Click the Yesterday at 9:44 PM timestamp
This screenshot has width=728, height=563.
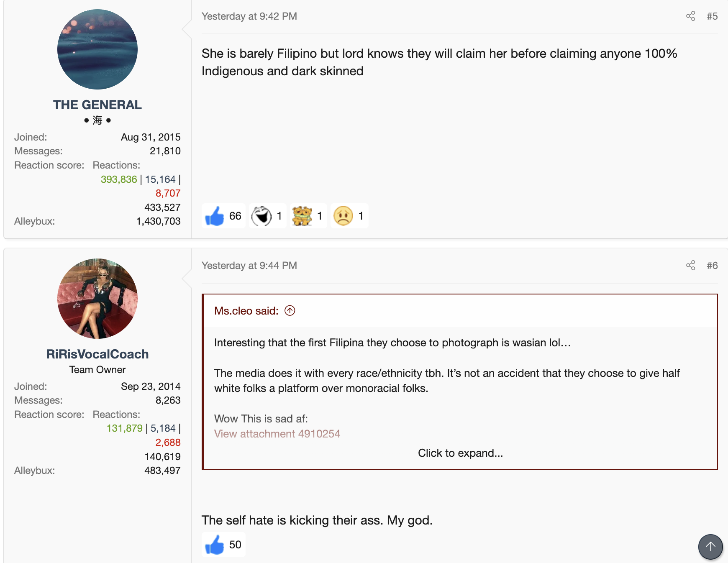coord(249,266)
